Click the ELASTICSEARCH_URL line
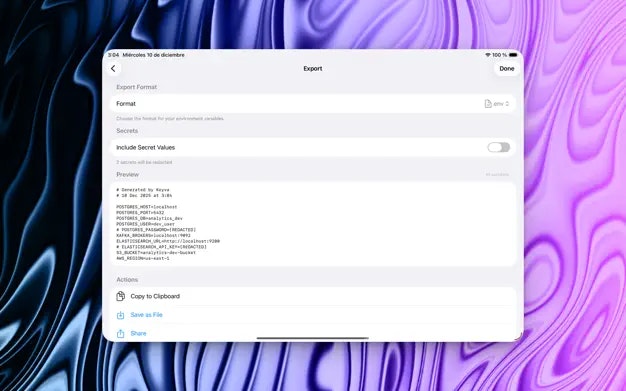Viewport: 626px width, 391px height. 168,241
